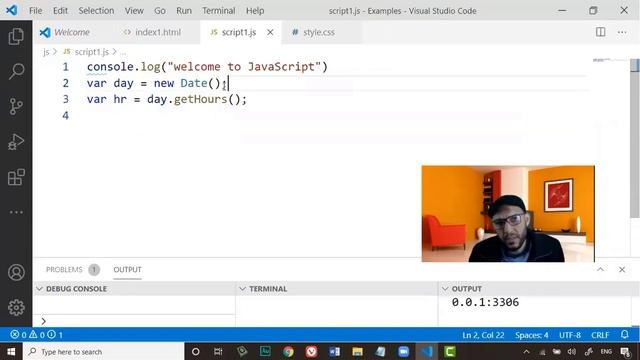Close the bottom panel
Screen dimensions: 640x360
pos(622,269)
